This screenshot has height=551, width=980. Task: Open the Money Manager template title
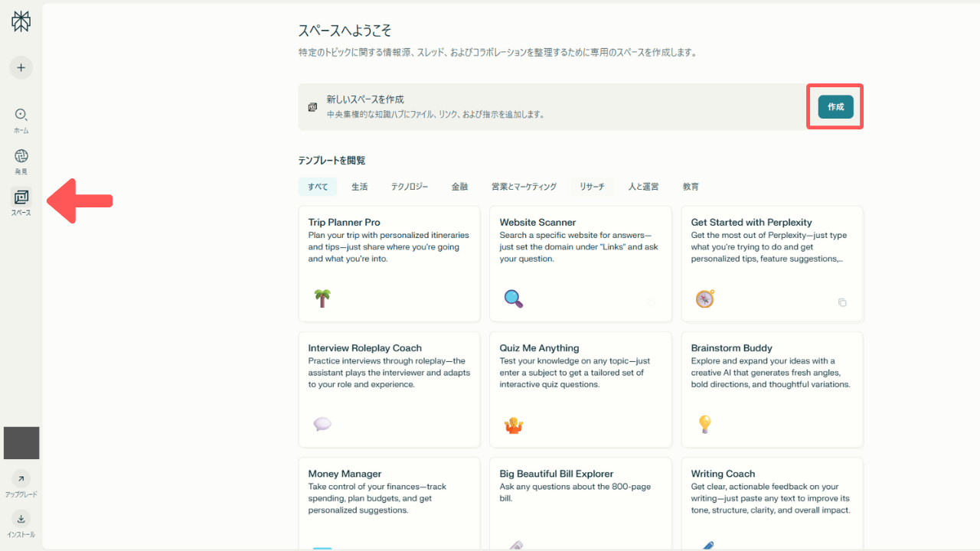click(345, 474)
